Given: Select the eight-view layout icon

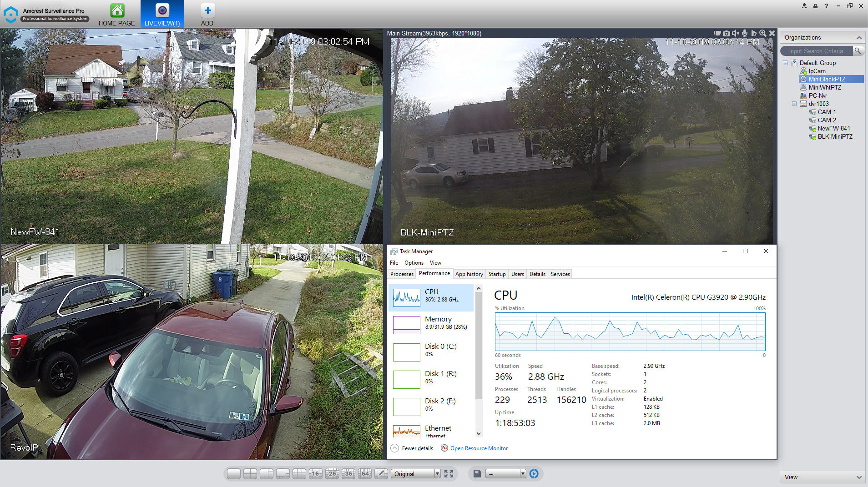Looking at the screenshot, I should (x=283, y=474).
